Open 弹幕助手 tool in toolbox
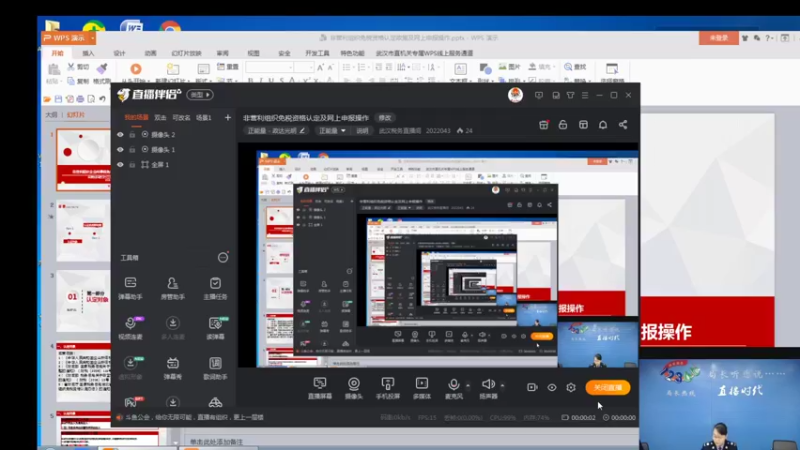Viewport: 800px width, 450px height. [130, 288]
